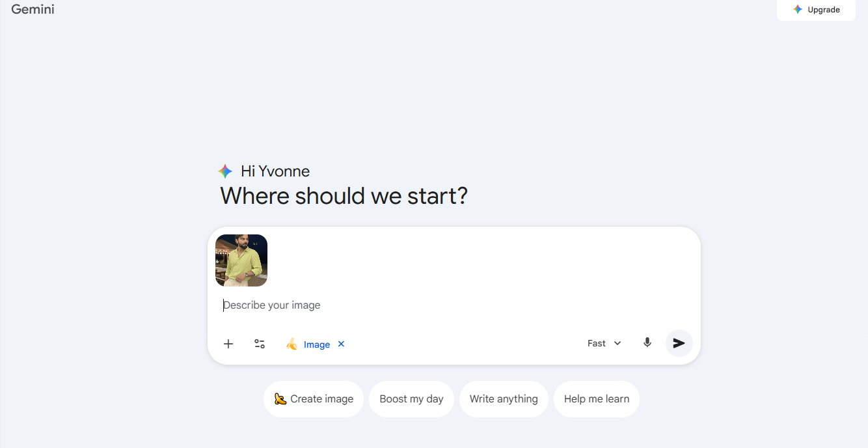Image resolution: width=868 pixels, height=448 pixels.
Task: Select the banana icon on Create image chip
Action: click(280, 399)
